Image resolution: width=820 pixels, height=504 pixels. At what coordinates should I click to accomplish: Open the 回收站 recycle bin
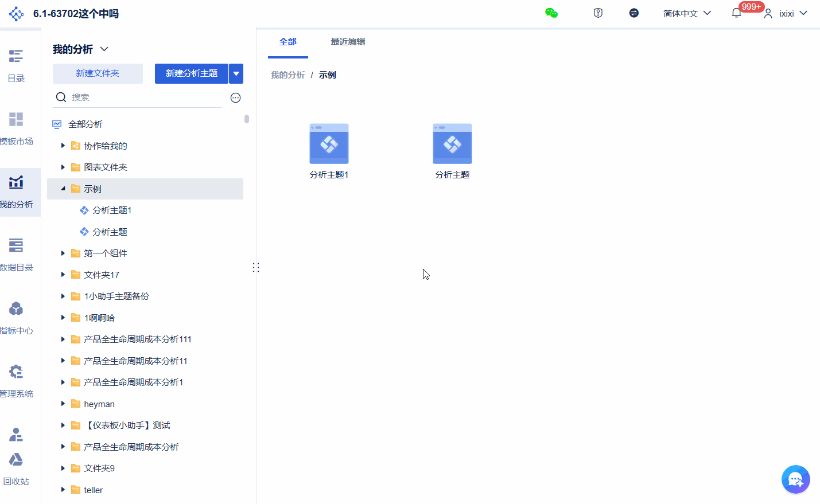16,469
